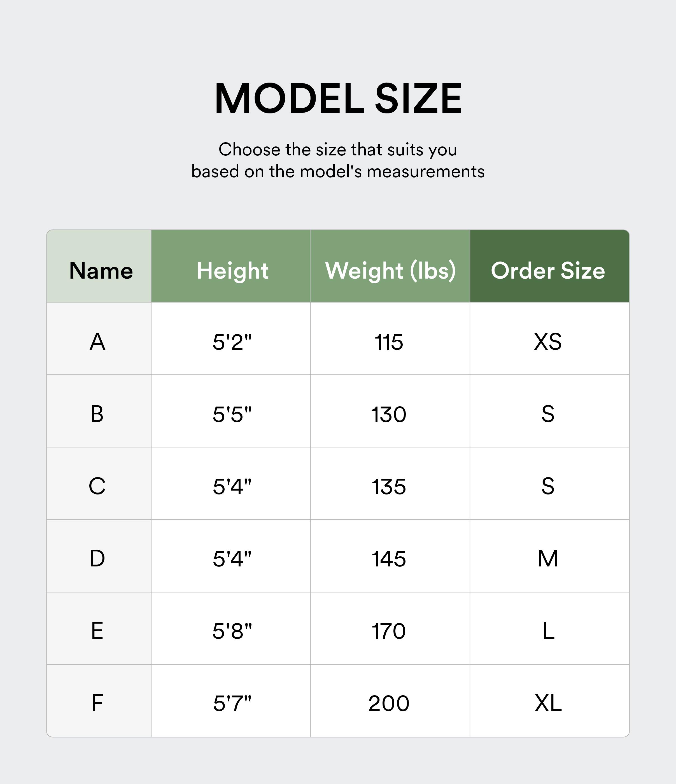Click model C name cell

(x=97, y=486)
